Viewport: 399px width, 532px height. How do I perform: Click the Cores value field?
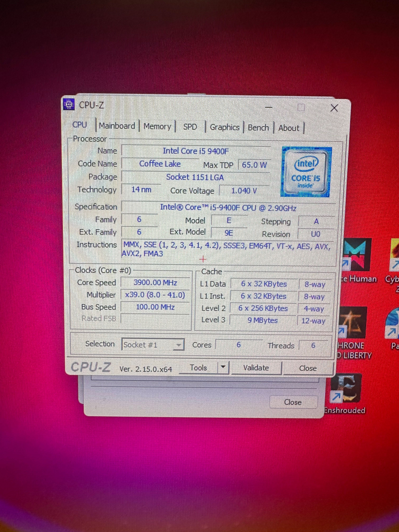pyautogui.click(x=239, y=345)
